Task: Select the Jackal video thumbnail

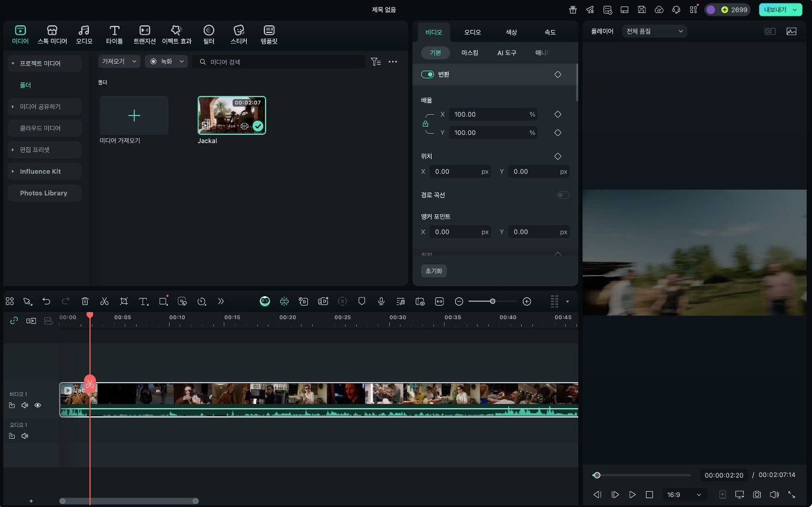Action: point(231,115)
